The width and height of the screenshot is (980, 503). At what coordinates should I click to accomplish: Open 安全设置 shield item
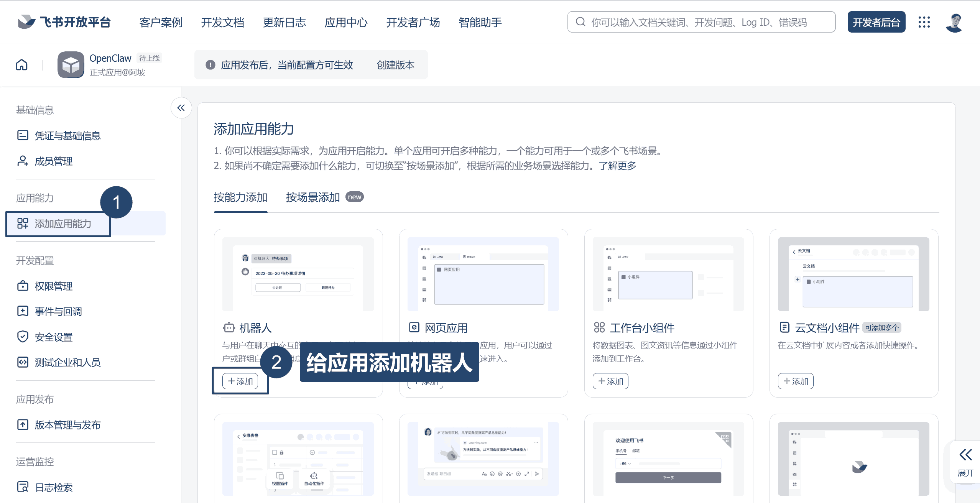(x=53, y=337)
